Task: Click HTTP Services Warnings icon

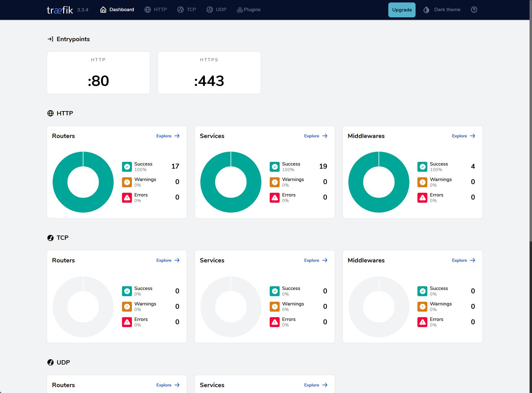Action: coord(275,182)
